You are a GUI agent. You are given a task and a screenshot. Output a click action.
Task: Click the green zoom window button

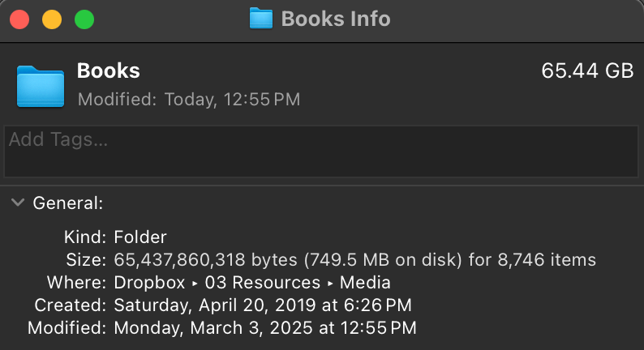tap(84, 19)
